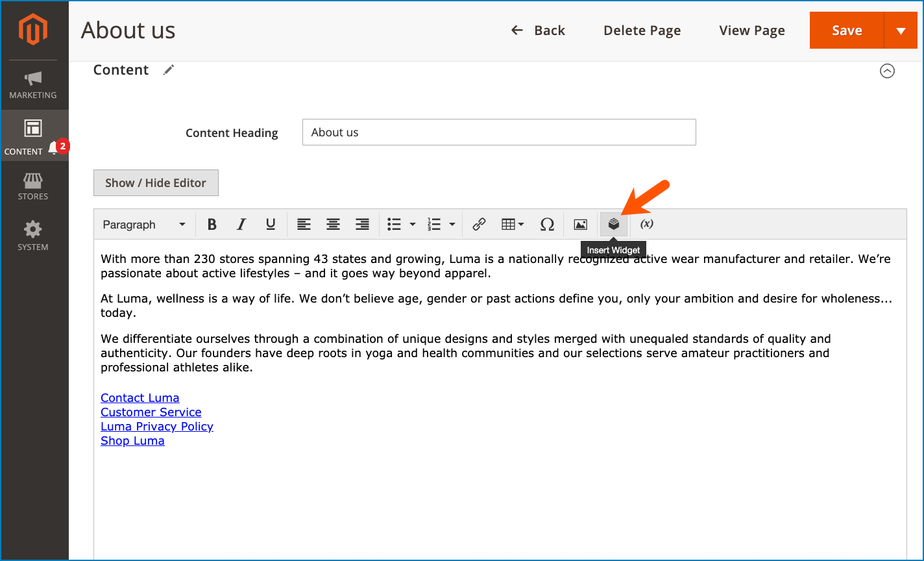Select the Insert Image icon
The width and height of the screenshot is (924, 561).
pyautogui.click(x=579, y=224)
